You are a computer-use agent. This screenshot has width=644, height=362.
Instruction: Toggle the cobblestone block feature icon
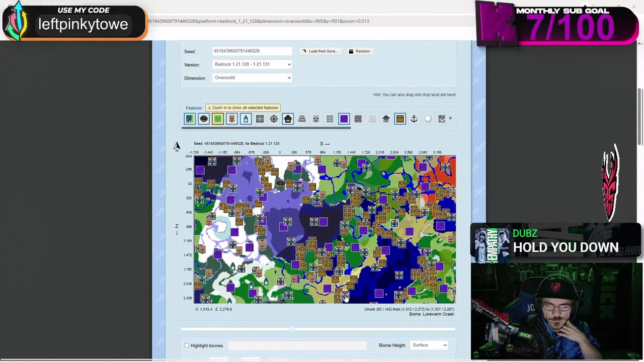pos(358,119)
